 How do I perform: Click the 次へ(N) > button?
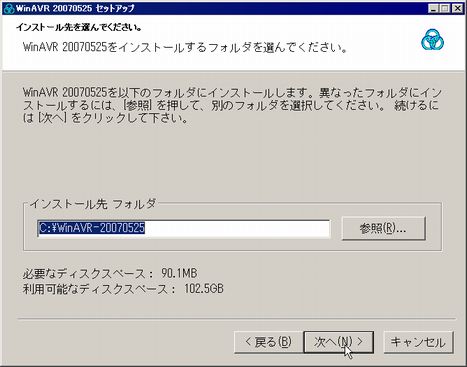[338, 342]
